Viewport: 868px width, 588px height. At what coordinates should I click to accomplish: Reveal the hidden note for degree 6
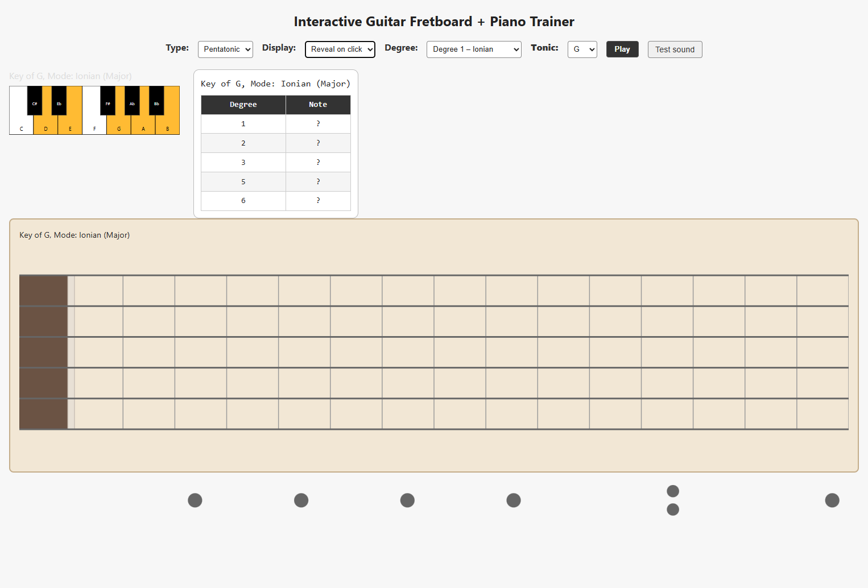318,201
